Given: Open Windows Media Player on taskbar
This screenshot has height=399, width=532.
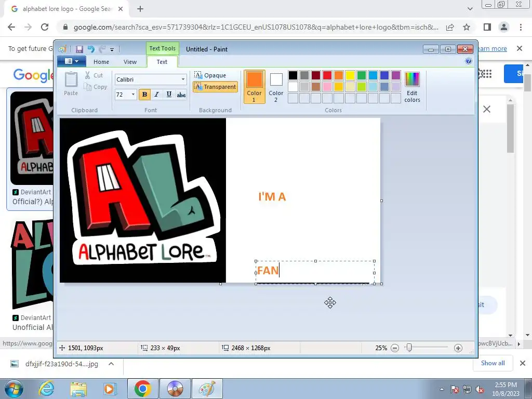Looking at the screenshot, I should click(110, 389).
